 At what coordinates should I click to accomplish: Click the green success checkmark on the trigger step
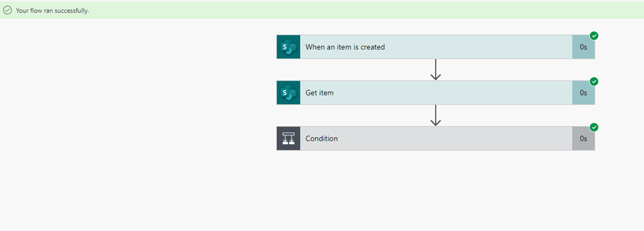(594, 36)
